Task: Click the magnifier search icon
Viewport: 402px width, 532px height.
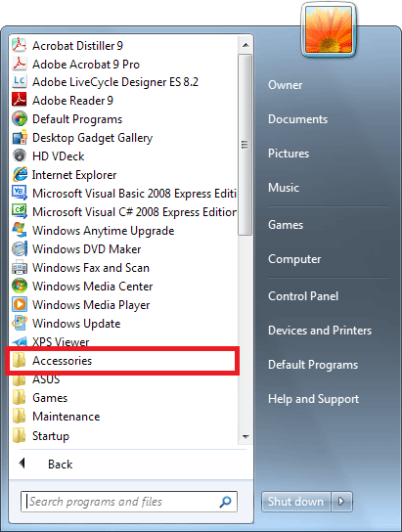Action: click(x=225, y=502)
